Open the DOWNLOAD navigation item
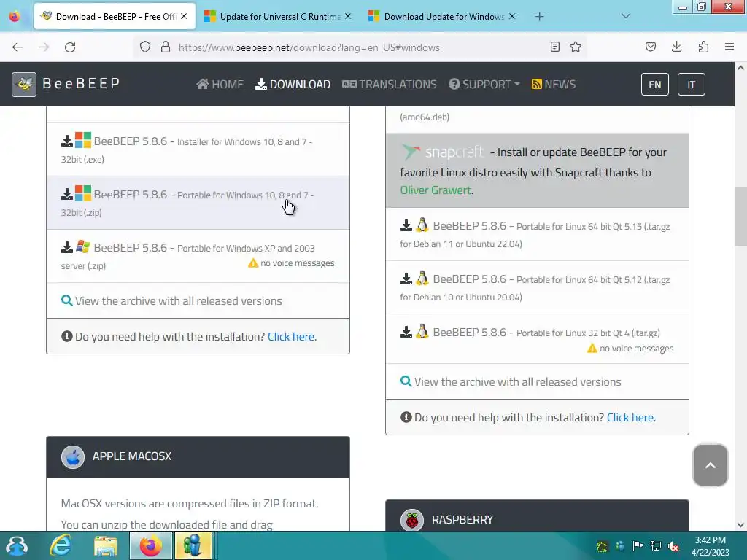747x560 pixels. point(293,85)
